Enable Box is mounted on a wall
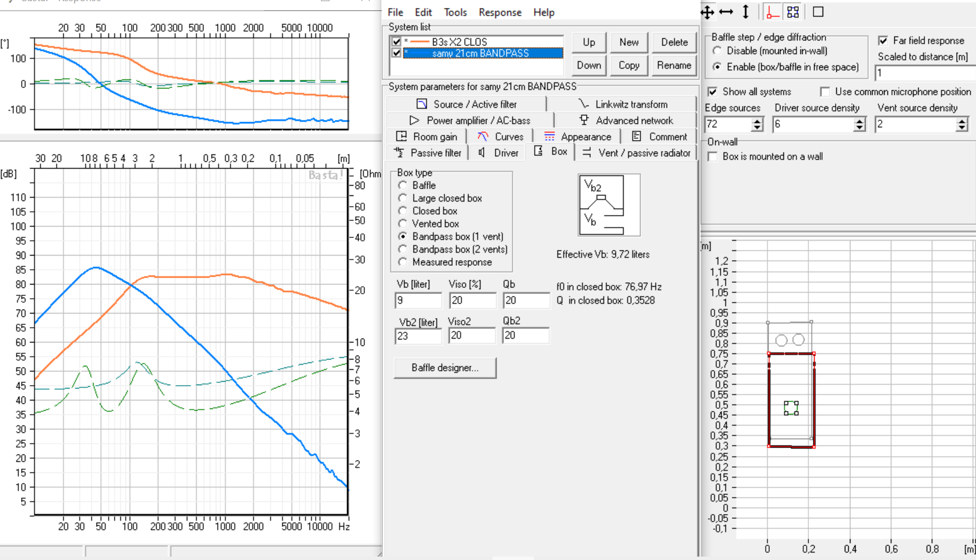 coord(712,156)
